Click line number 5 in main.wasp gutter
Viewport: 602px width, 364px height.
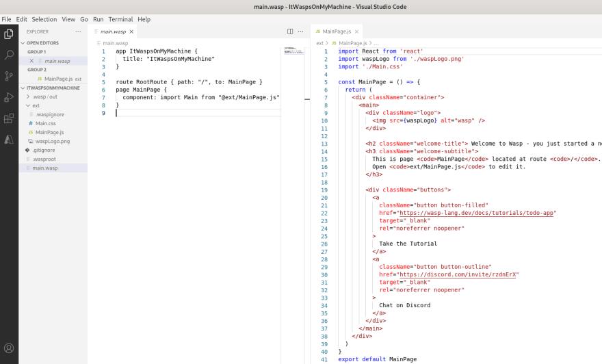tap(103, 82)
